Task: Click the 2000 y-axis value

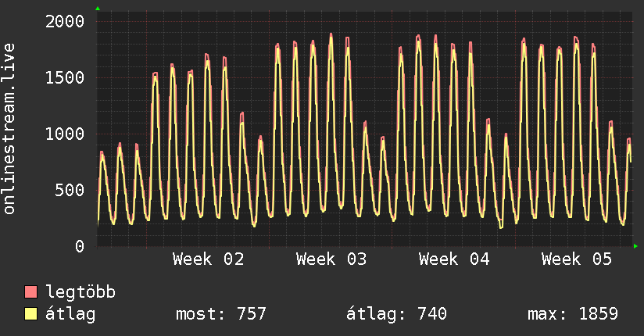Action: [x=65, y=21]
